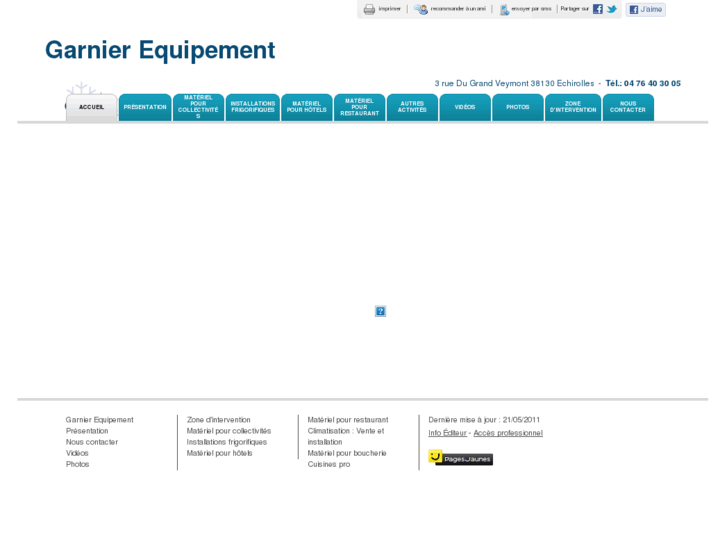Open the PagesJaunes logo
This screenshot has width=727, height=545.
pos(460,458)
